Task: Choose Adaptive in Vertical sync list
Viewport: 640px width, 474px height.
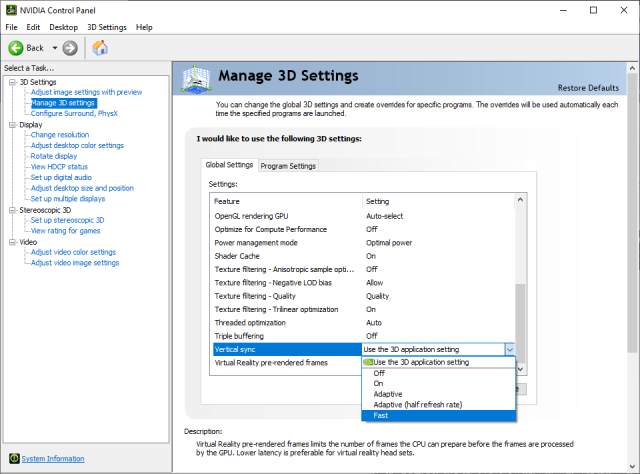Action: [x=438, y=394]
